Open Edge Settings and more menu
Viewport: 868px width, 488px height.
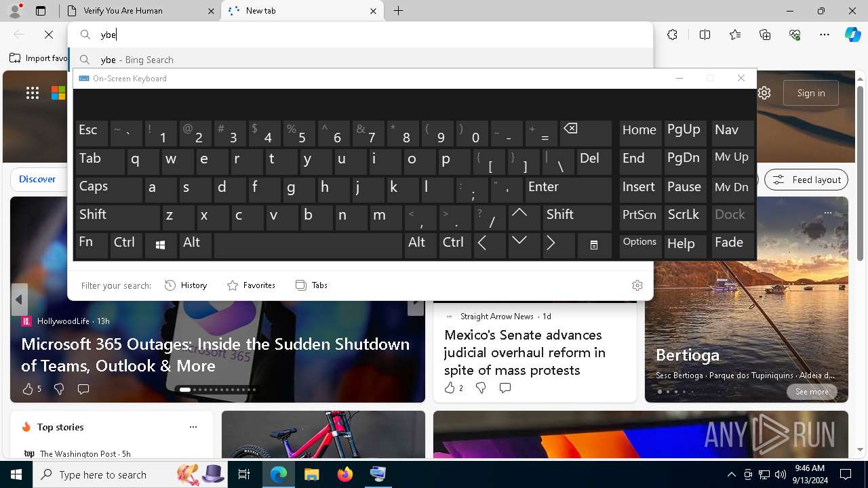pyautogui.click(x=825, y=35)
